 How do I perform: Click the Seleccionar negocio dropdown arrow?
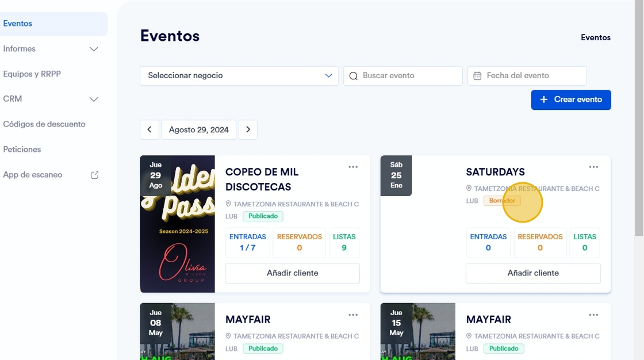pos(328,75)
